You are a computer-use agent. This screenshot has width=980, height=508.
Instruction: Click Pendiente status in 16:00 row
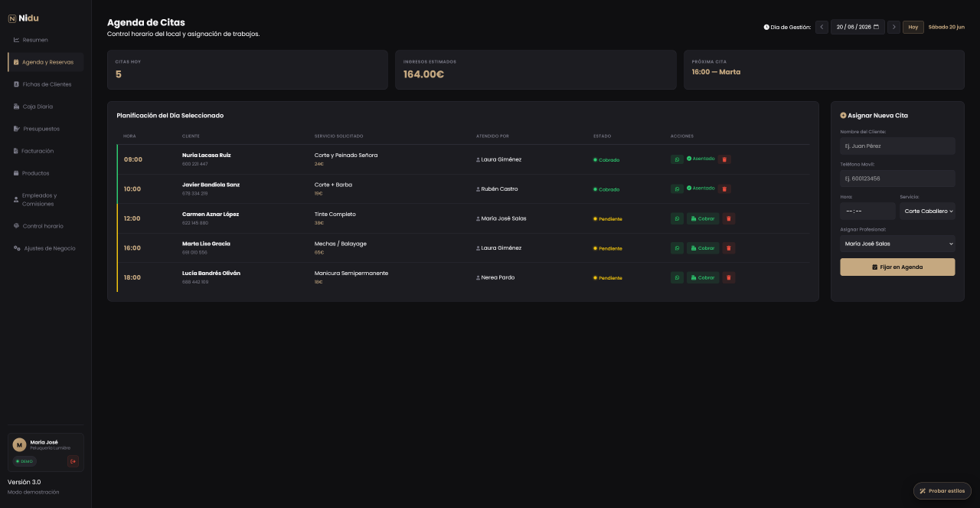click(x=608, y=248)
